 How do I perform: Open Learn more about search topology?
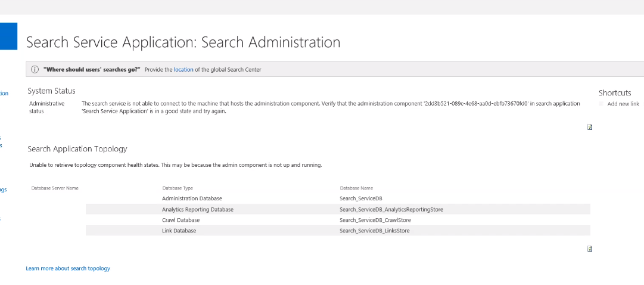(x=68, y=268)
